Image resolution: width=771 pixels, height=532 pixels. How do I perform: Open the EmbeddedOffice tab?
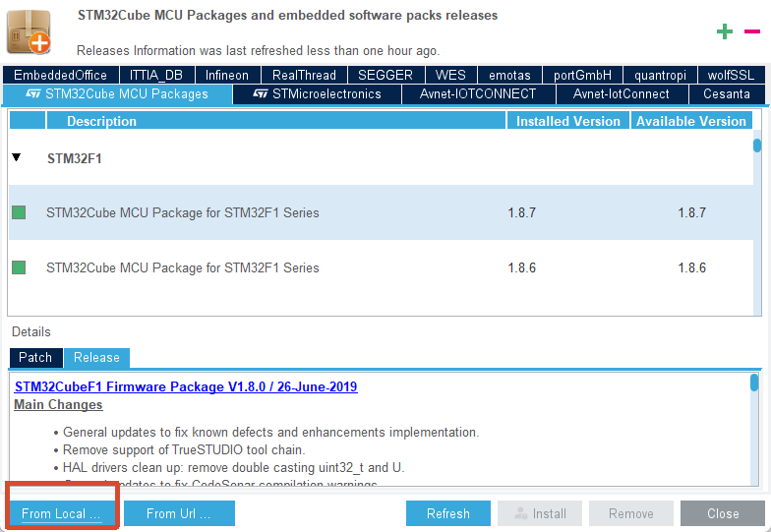61,75
